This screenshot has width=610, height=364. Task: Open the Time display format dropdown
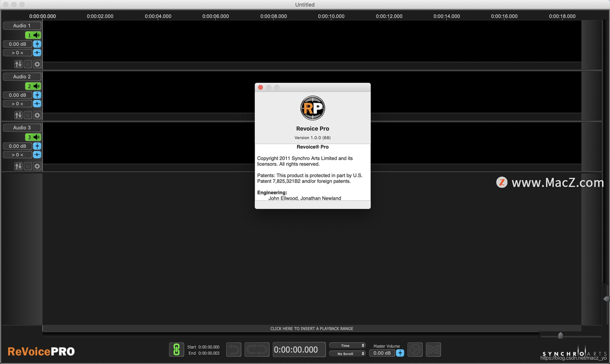pyautogui.click(x=347, y=346)
